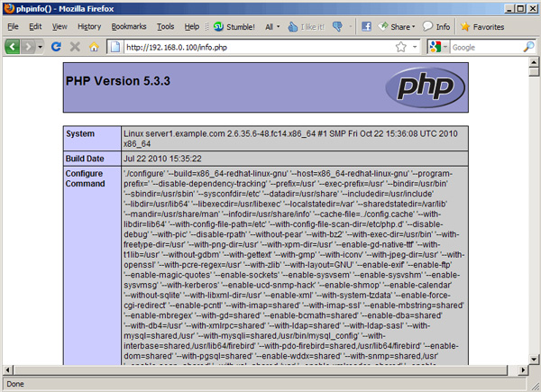Click the Firefox icon in the title bar
541x392 pixels.
click(x=9, y=8)
